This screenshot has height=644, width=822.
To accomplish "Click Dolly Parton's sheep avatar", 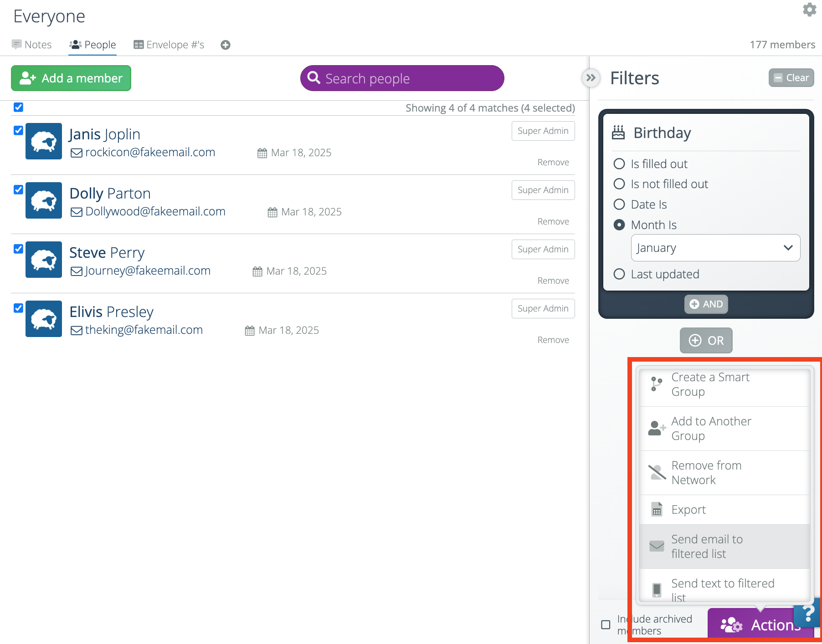I will pos(44,200).
